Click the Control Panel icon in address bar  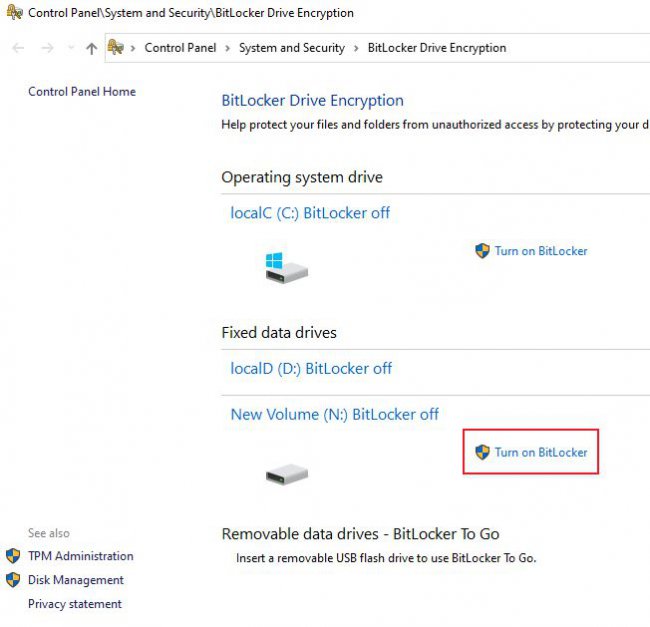click(x=116, y=47)
